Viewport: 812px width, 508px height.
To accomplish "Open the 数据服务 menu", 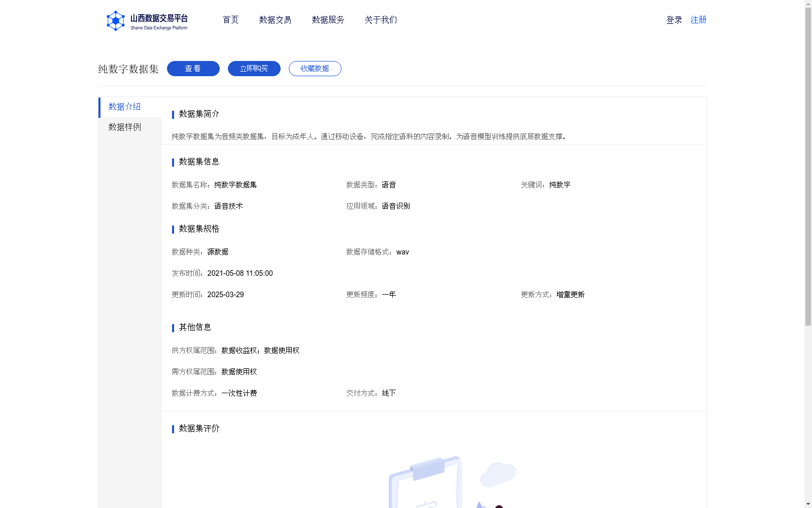I will tap(328, 20).
